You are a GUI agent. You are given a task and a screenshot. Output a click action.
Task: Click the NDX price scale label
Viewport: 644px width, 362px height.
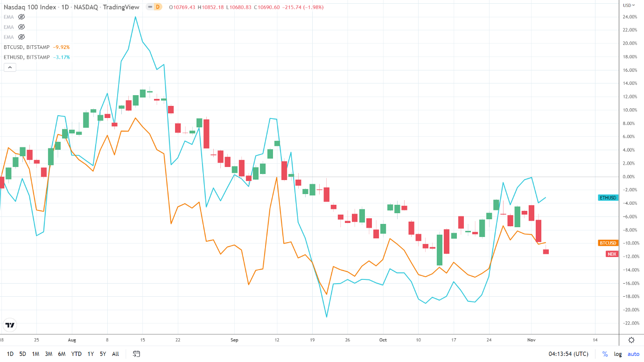click(612, 254)
